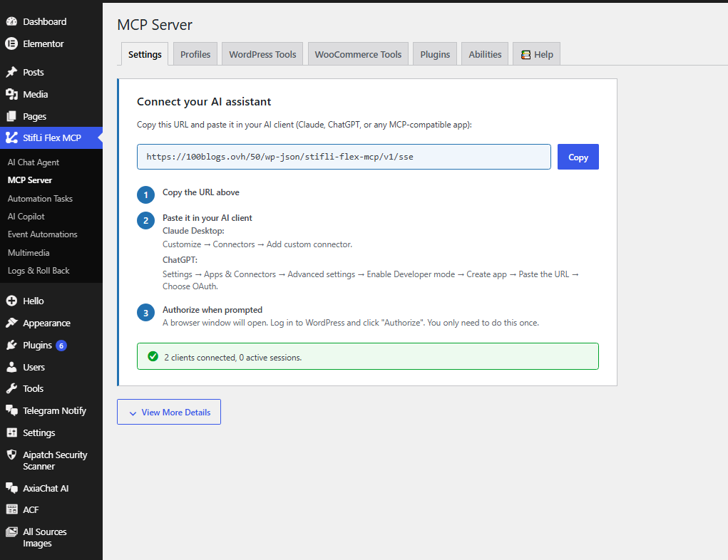The height and width of the screenshot is (560, 728).
Task: Select MCP Server submenu item
Action: [30, 180]
